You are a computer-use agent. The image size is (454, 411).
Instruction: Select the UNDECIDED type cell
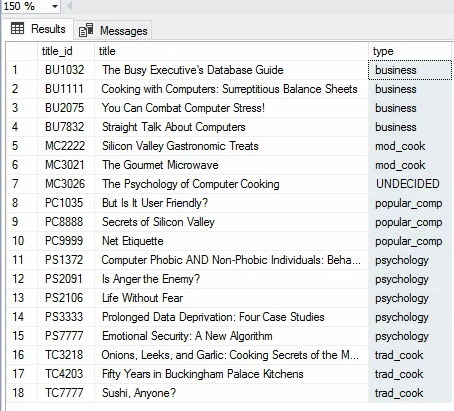click(x=410, y=184)
